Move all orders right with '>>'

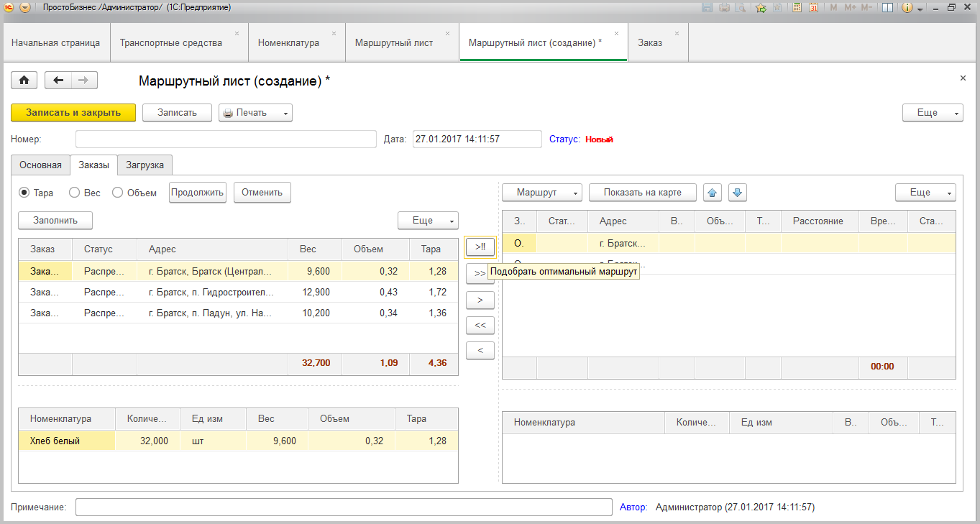480,274
